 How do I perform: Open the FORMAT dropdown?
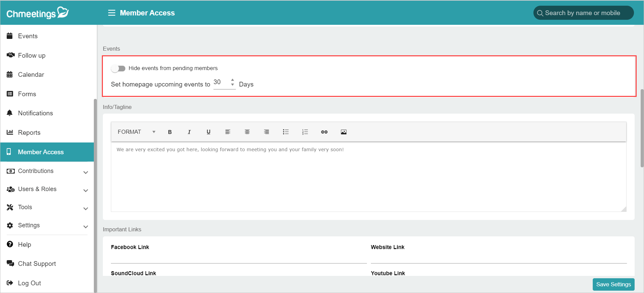pos(136,132)
